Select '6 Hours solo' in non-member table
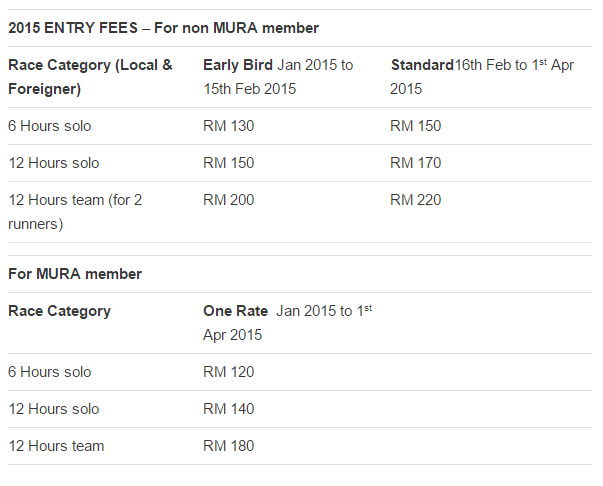This screenshot has width=603, height=486. click(50, 126)
